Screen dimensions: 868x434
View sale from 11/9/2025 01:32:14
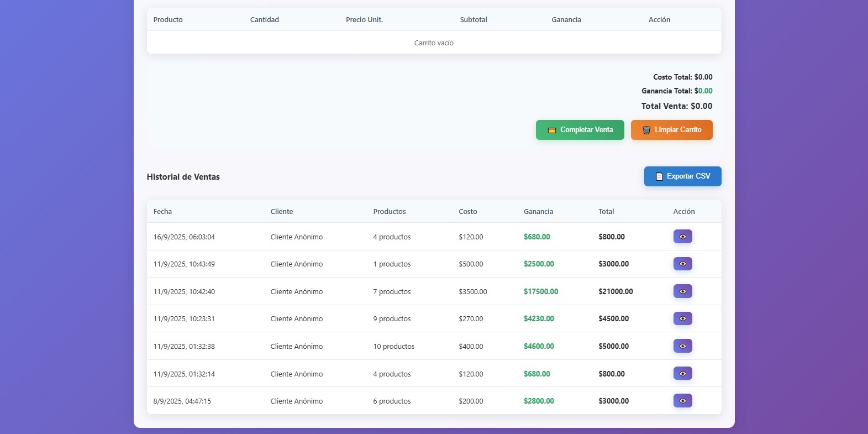(x=682, y=374)
